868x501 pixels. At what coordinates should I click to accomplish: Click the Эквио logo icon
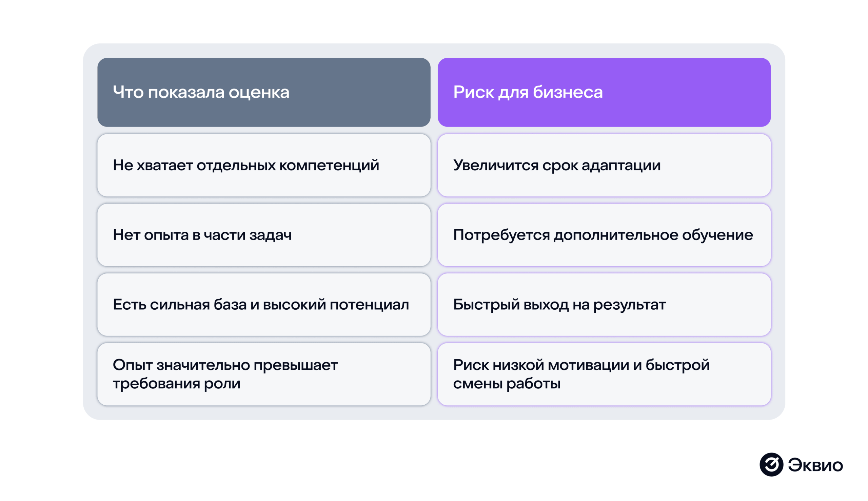point(771,464)
